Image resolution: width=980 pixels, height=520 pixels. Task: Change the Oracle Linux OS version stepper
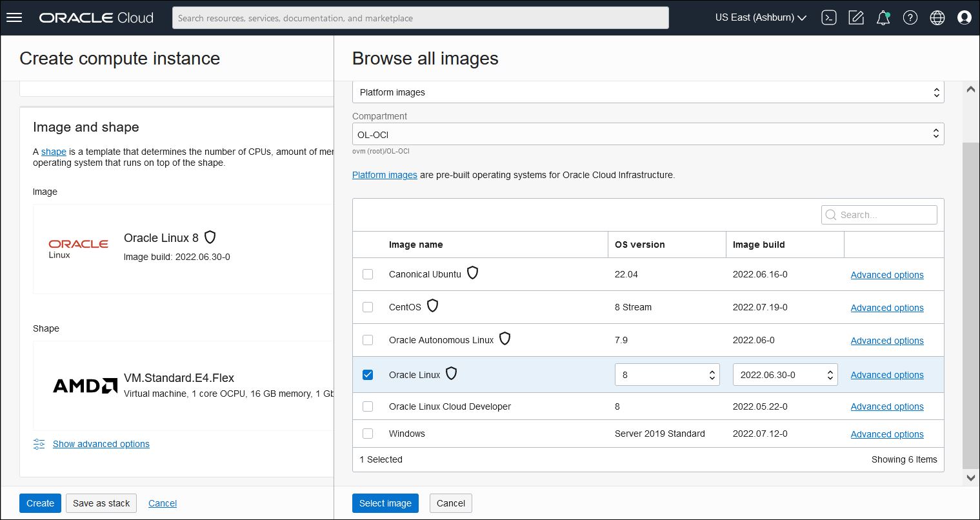(x=711, y=374)
